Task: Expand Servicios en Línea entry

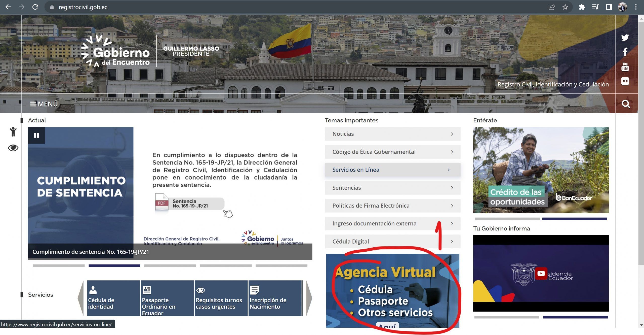Action: click(x=392, y=170)
